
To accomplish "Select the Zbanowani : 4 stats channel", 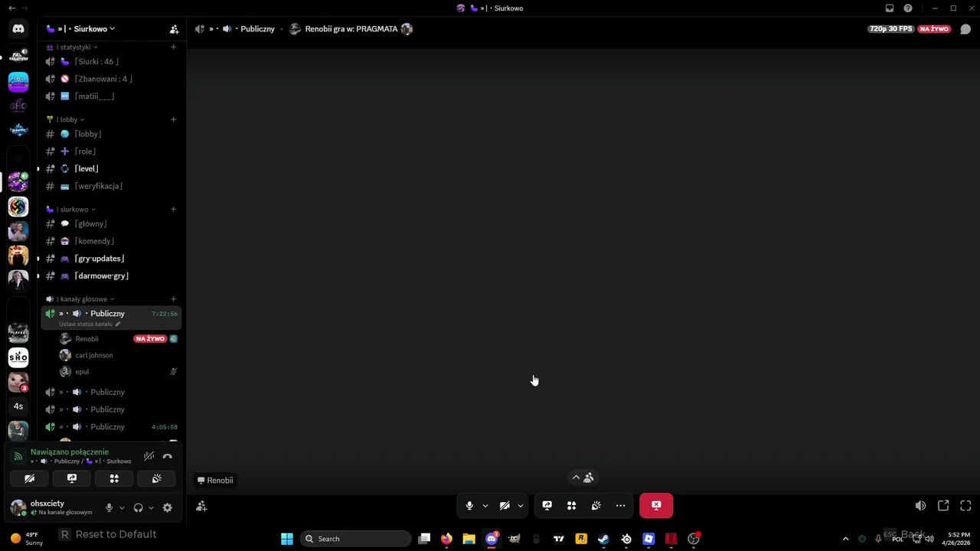I will [x=112, y=79].
